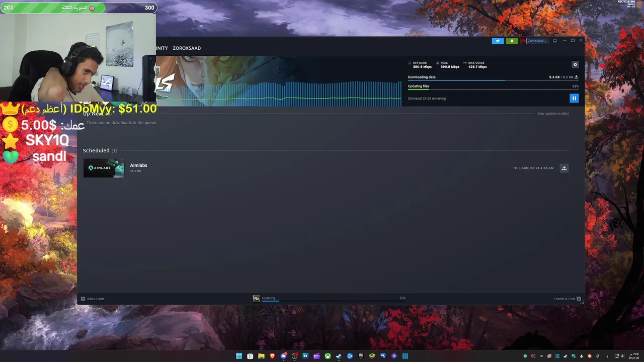Click the Updating status at bottom bar
The image size is (644, 362).
[268, 298]
